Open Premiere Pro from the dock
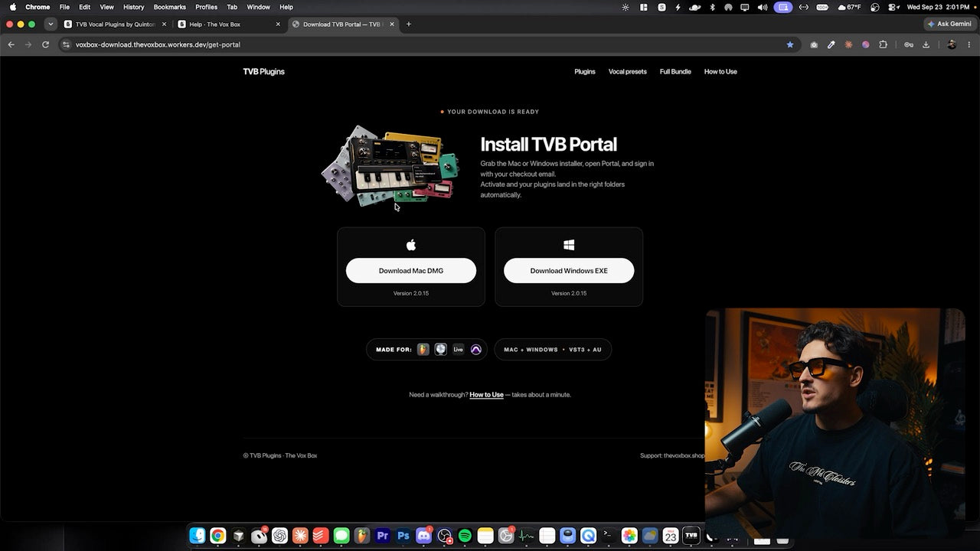The image size is (980, 551). pyautogui.click(x=383, y=536)
